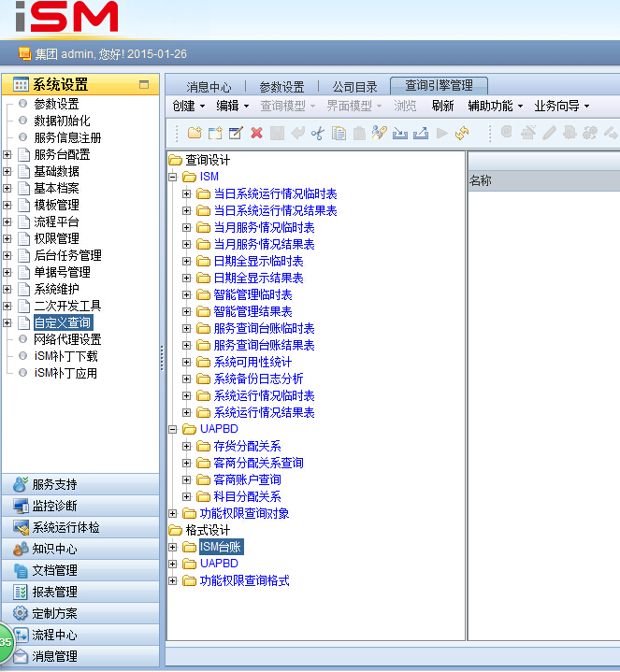Screen dimensions: 620x672
Task: Click the 文档管理 documents icon
Action: tap(21, 570)
